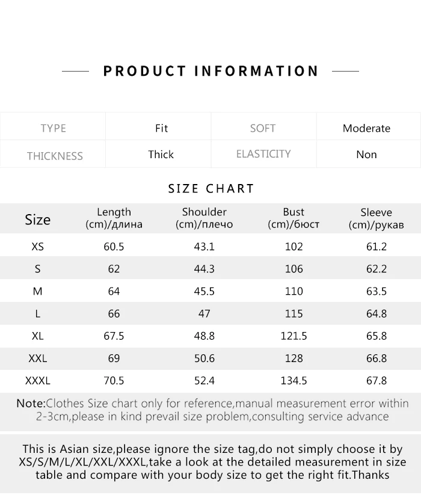Select the Moderate softness value
The height and width of the screenshot is (504, 421).
click(366, 128)
